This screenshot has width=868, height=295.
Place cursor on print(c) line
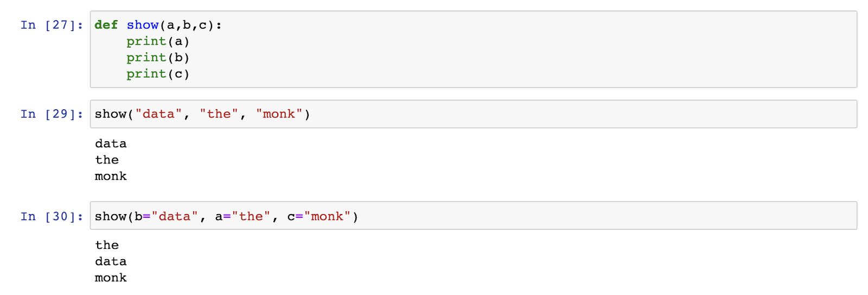tap(158, 74)
